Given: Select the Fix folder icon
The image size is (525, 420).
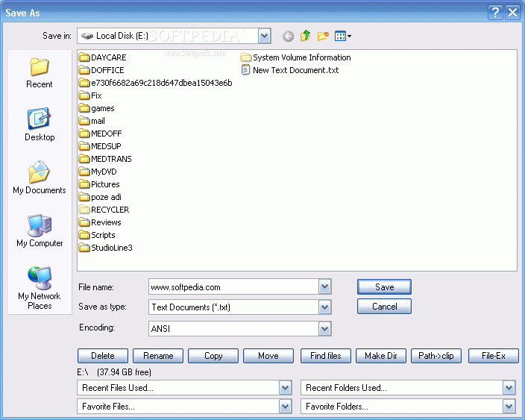Looking at the screenshot, I should point(84,95).
